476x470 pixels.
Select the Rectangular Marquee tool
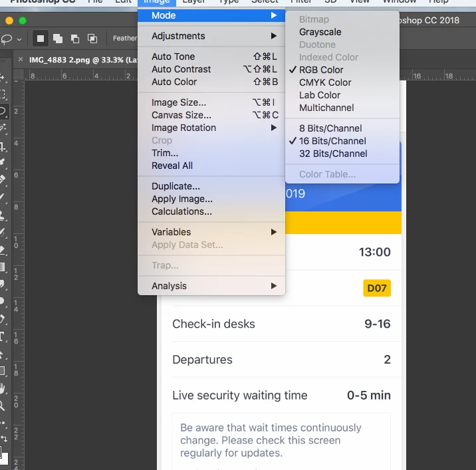3,94
